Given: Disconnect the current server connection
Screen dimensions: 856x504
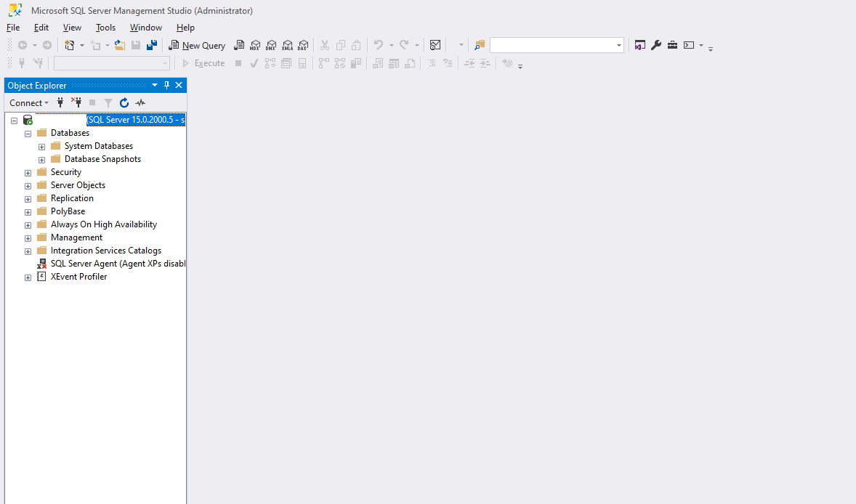Looking at the screenshot, I should click(x=76, y=102).
